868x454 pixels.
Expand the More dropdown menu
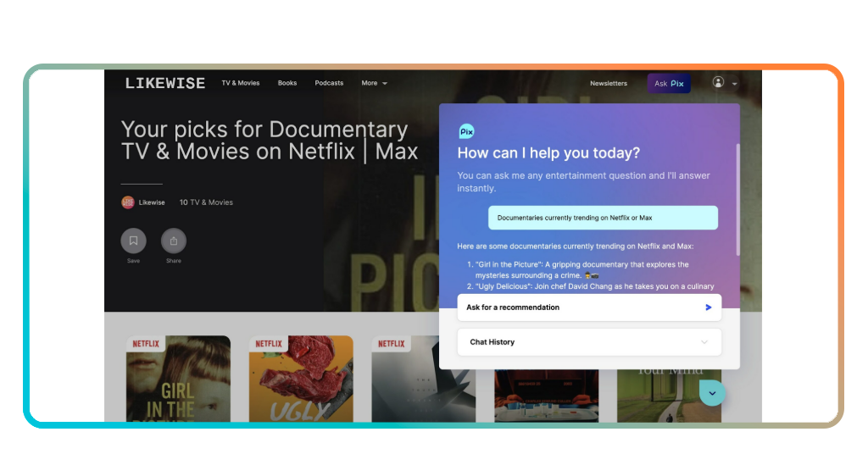pos(374,83)
